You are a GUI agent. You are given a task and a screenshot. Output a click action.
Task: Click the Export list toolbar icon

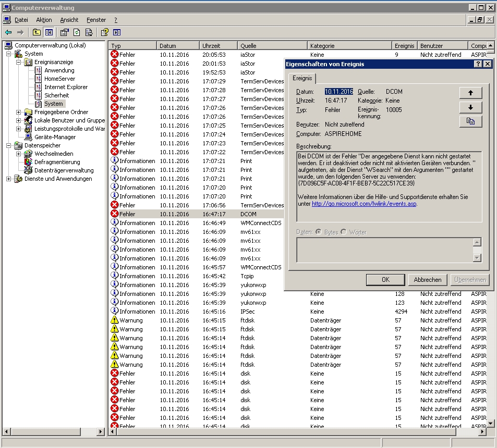[x=89, y=32]
